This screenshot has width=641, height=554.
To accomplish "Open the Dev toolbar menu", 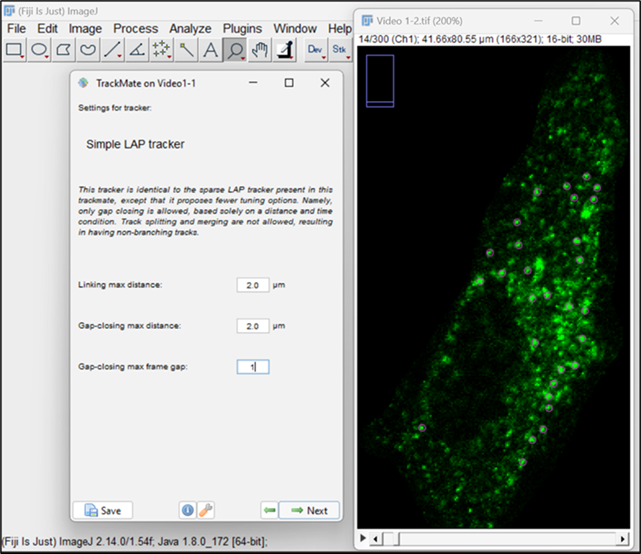I will (x=316, y=50).
